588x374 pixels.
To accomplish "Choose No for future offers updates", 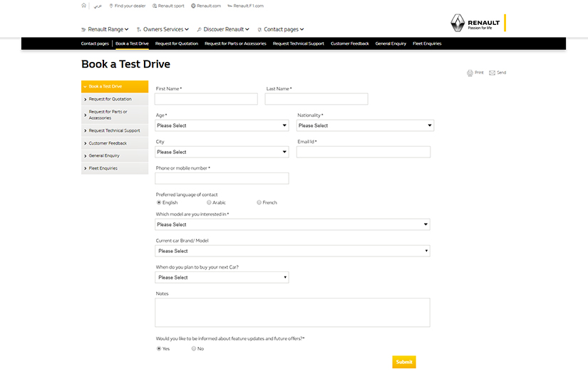I will point(194,348).
